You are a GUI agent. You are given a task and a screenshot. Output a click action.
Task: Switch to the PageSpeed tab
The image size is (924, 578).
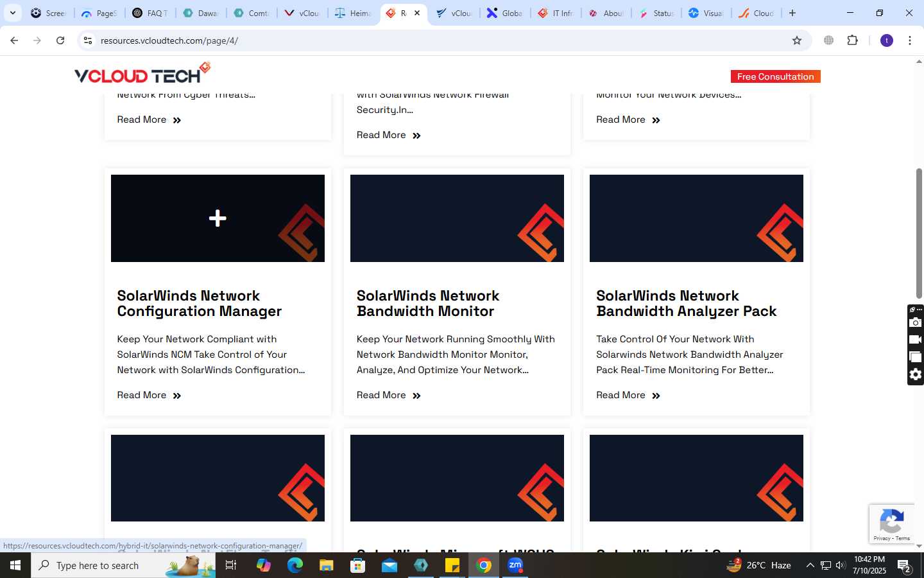click(99, 13)
